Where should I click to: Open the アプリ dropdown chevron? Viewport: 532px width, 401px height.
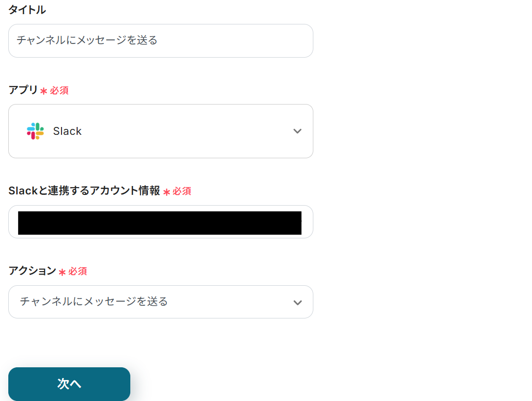[297, 131]
